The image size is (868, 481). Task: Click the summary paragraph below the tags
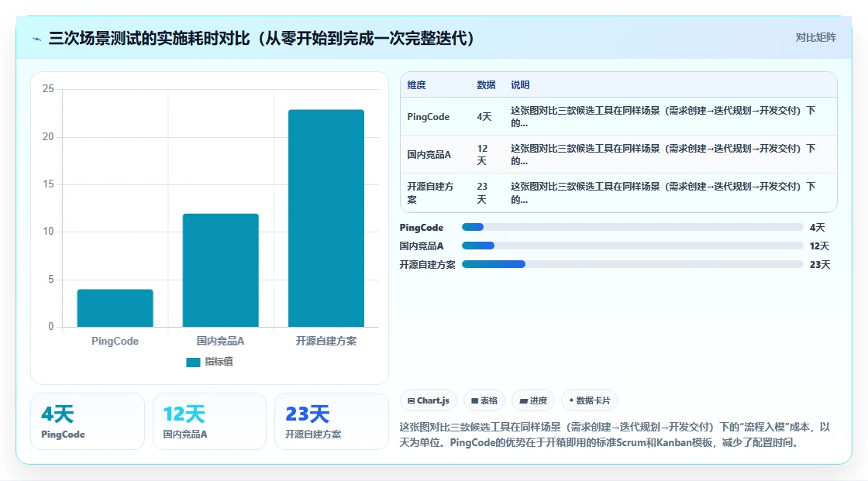pos(615,435)
